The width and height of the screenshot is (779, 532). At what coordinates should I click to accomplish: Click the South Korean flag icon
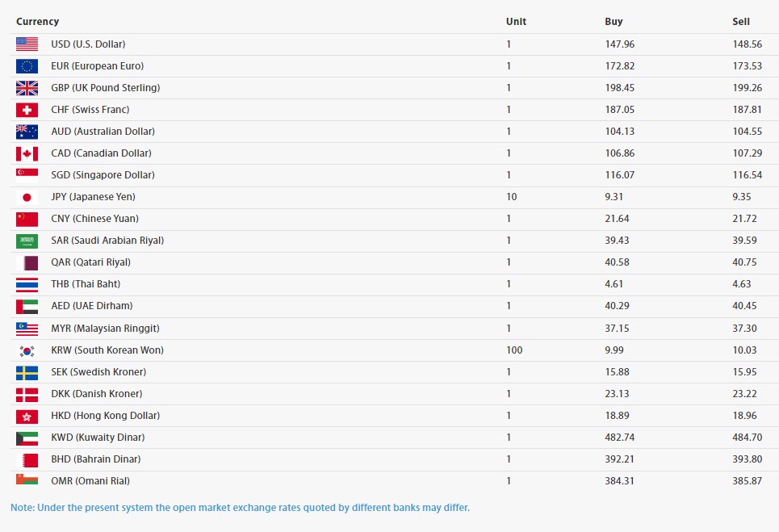click(27, 350)
